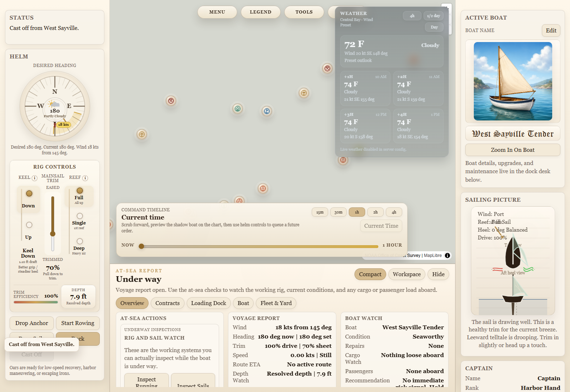Image resolution: width=570 pixels, height=392 pixels.
Task: Click the Drop Anchor button
Action: 32,323
